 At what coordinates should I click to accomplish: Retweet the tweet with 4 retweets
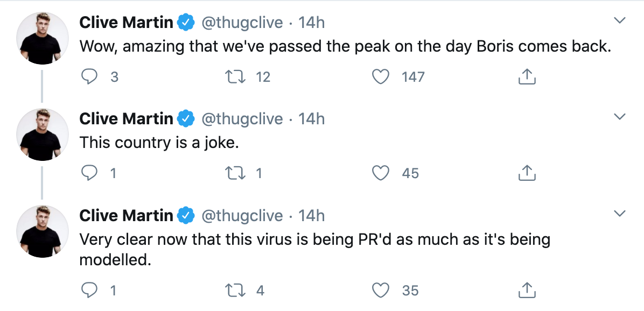[x=235, y=291]
